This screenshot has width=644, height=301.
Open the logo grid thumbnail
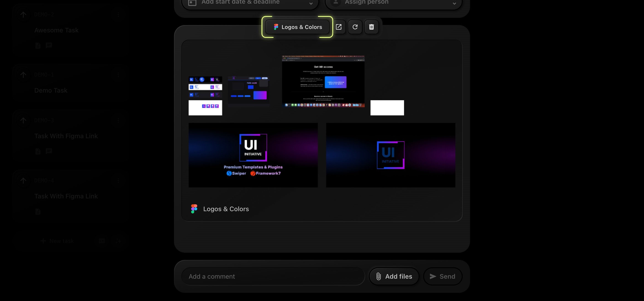tap(205, 96)
